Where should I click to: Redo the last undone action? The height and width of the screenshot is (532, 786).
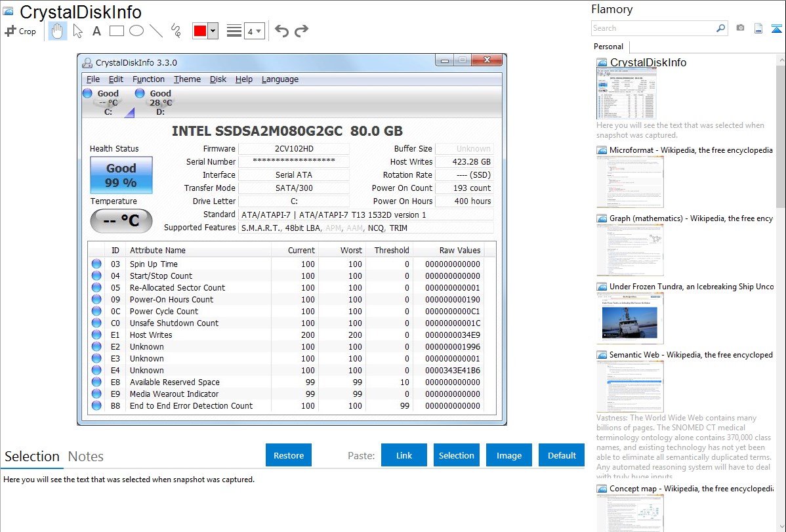tap(301, 31)
